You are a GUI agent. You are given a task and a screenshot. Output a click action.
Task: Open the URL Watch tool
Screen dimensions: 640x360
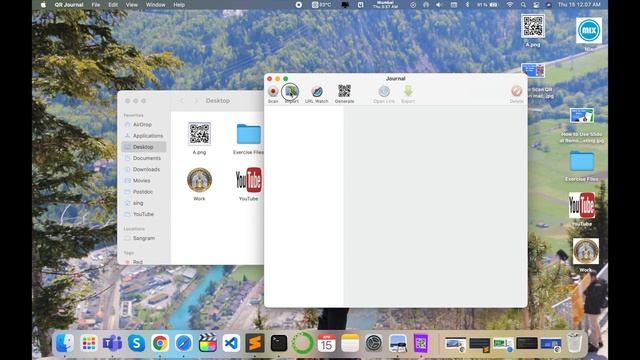pyautogui.click(x=317, y=93)
